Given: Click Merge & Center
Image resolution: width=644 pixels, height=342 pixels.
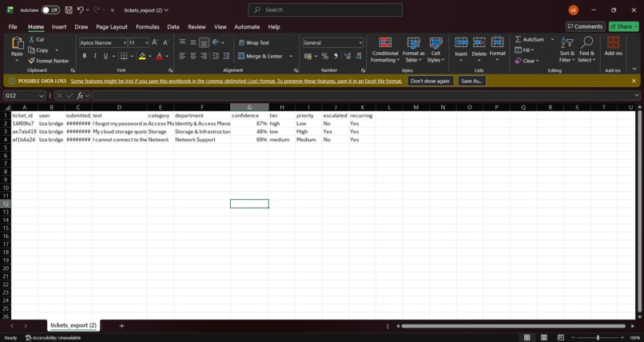Looking at the screenshot, I should point(260,56).
